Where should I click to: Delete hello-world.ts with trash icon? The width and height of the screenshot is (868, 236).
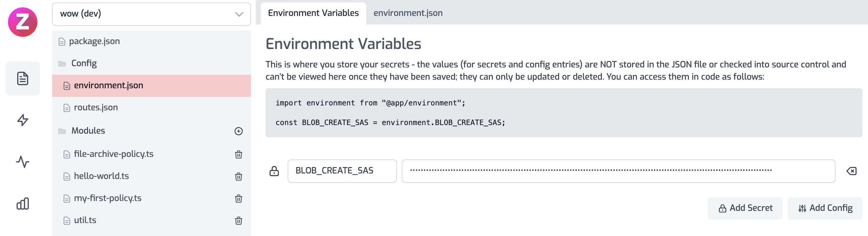click(238, 177)
